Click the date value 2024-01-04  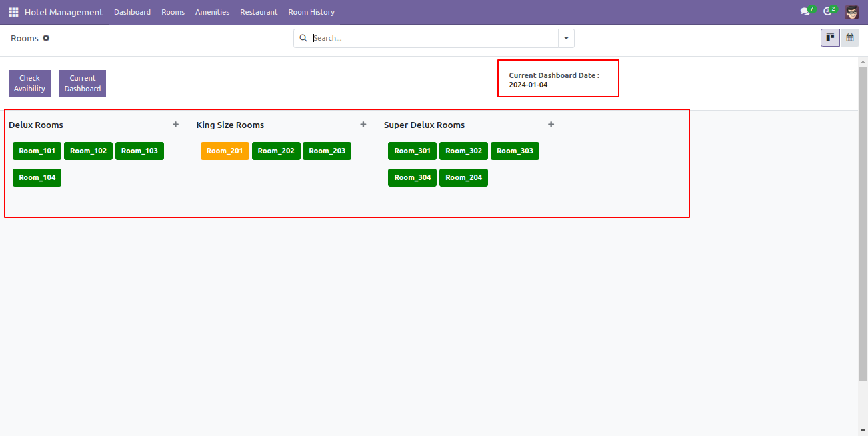coord(528,85)
